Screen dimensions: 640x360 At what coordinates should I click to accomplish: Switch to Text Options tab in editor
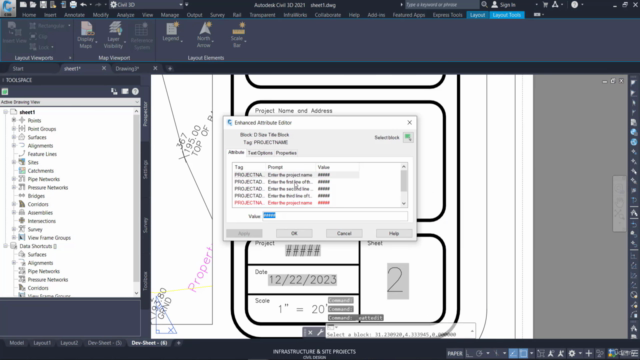click(260, 153)
